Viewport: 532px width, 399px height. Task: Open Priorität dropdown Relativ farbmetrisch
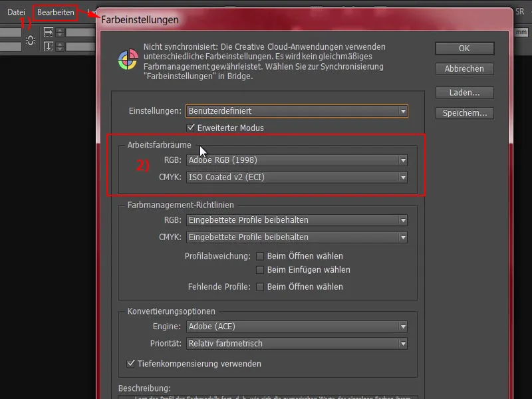pos(297,343)
